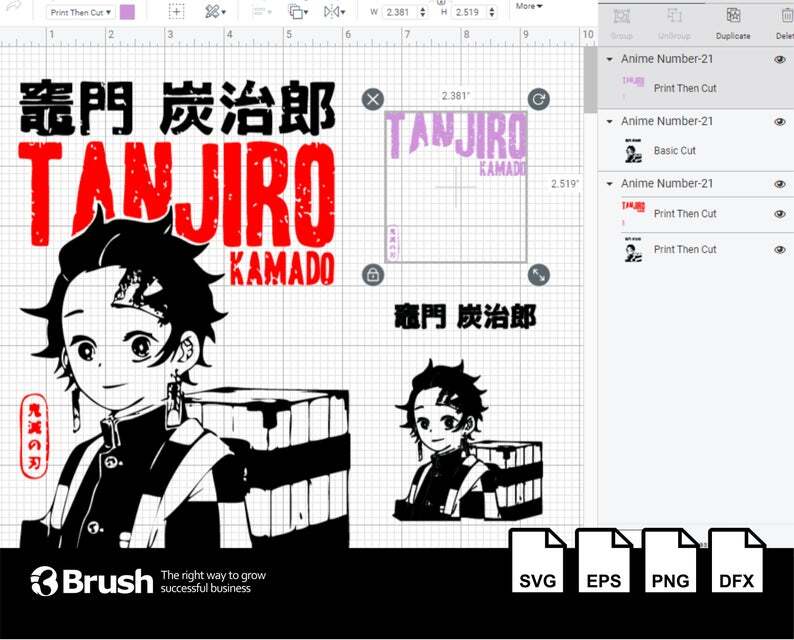The image size is (794, 640).
Task: Open the Align dropdown icon
Action: tap(262, 11)
